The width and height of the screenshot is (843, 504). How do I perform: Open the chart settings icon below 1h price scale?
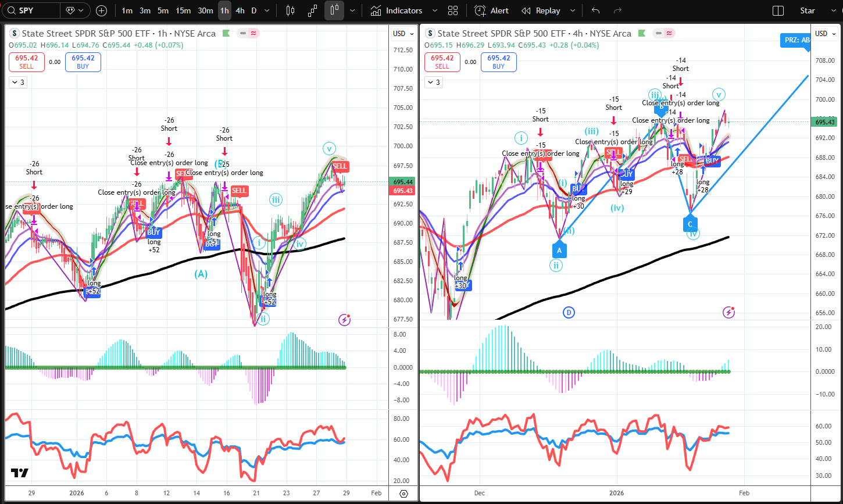point(403,493)
